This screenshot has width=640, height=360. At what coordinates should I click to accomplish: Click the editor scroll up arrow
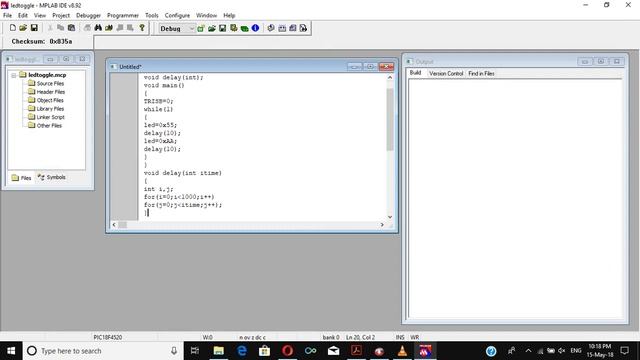(390, 77)
